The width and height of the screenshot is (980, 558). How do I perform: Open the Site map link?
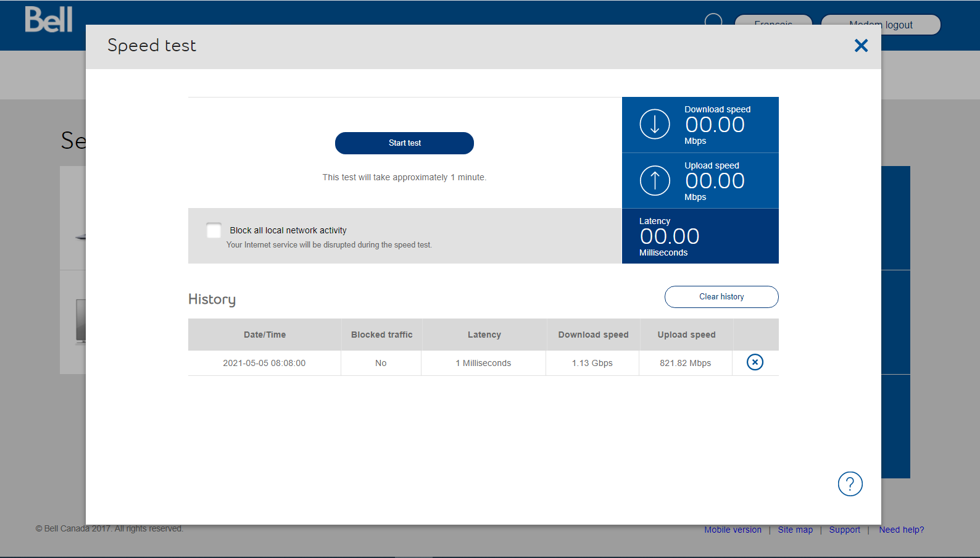795,530
